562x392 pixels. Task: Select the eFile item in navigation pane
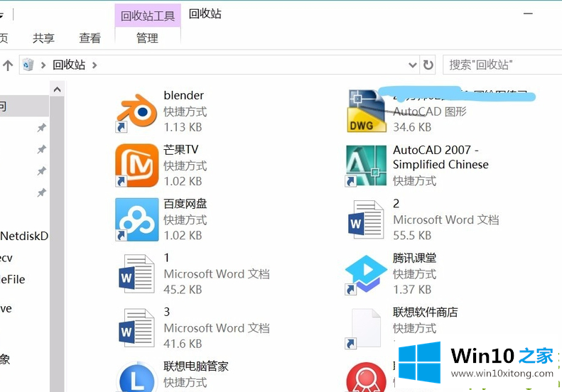coord(13,280)
